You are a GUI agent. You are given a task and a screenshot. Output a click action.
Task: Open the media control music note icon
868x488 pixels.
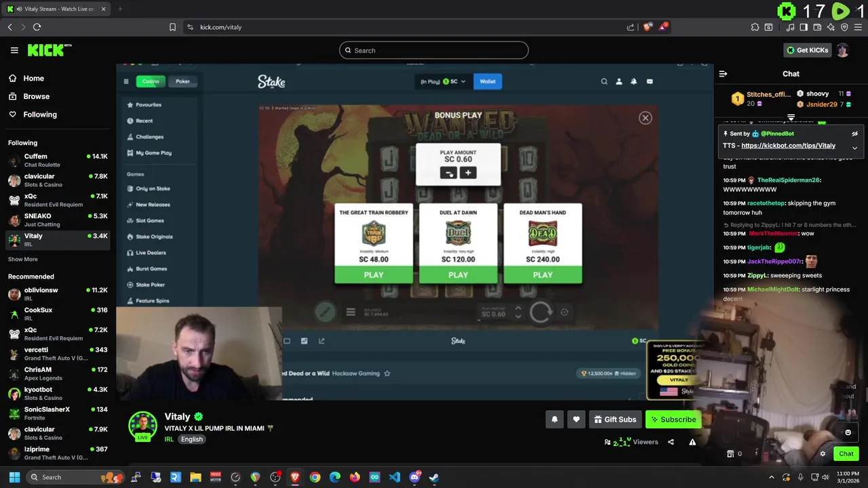790,27
